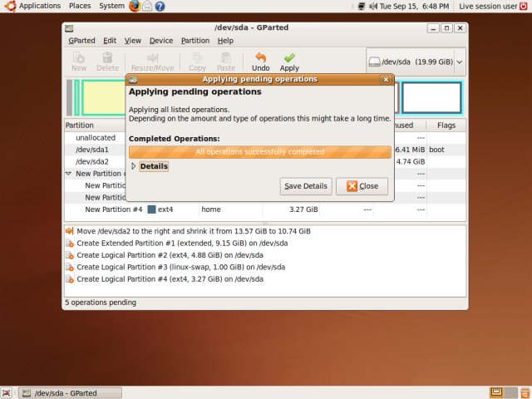
Task: Open the Device menu
Action: (x=161, y=41)
